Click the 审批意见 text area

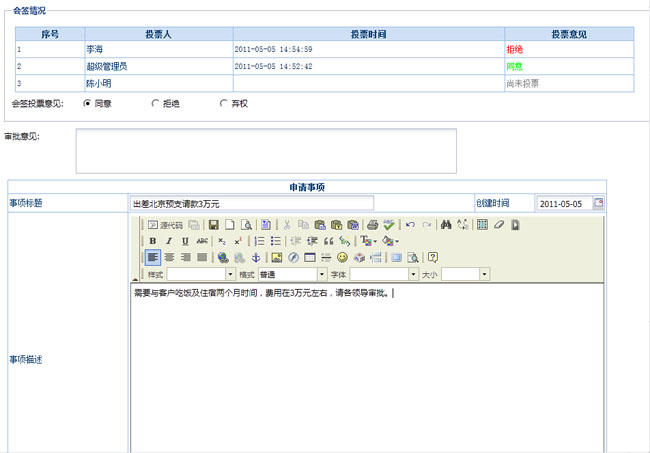coord(266,151)
